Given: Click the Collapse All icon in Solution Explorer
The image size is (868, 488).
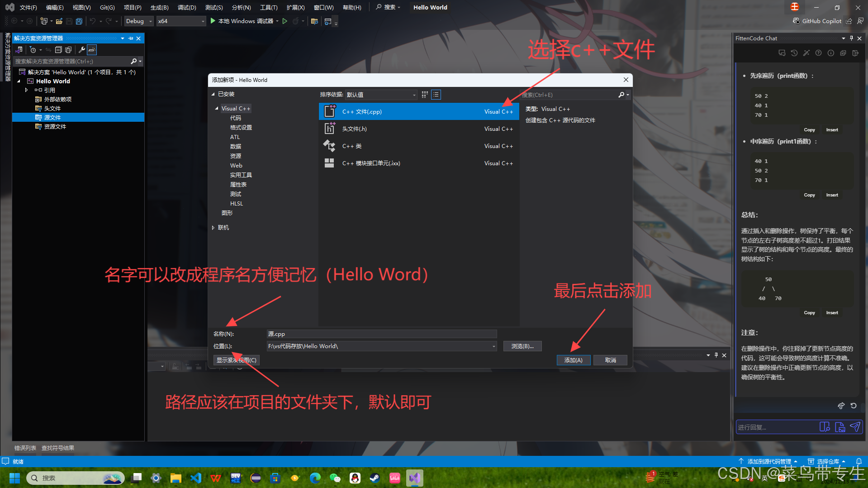Looking at the screenshot, I should [x=58, y=50].
